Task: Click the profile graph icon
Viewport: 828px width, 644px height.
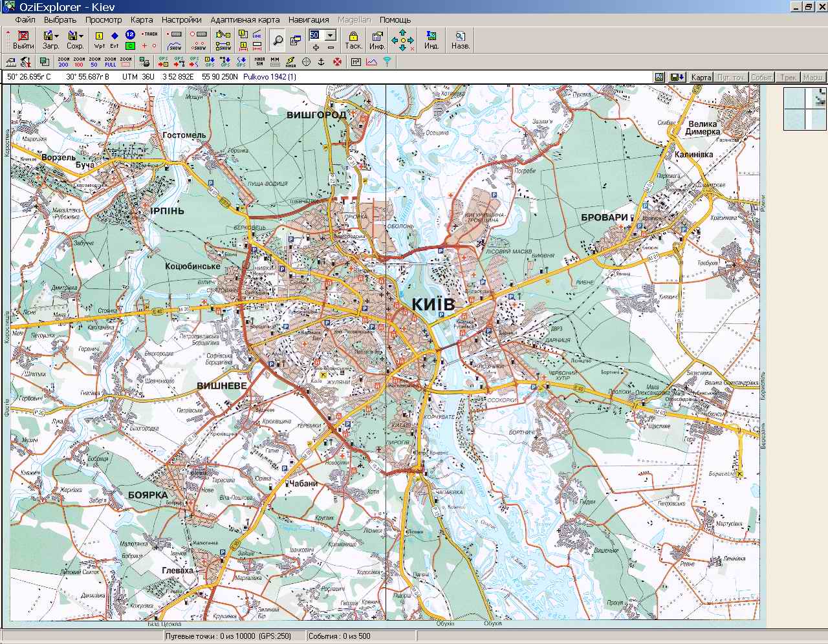Action: (371, 62)
